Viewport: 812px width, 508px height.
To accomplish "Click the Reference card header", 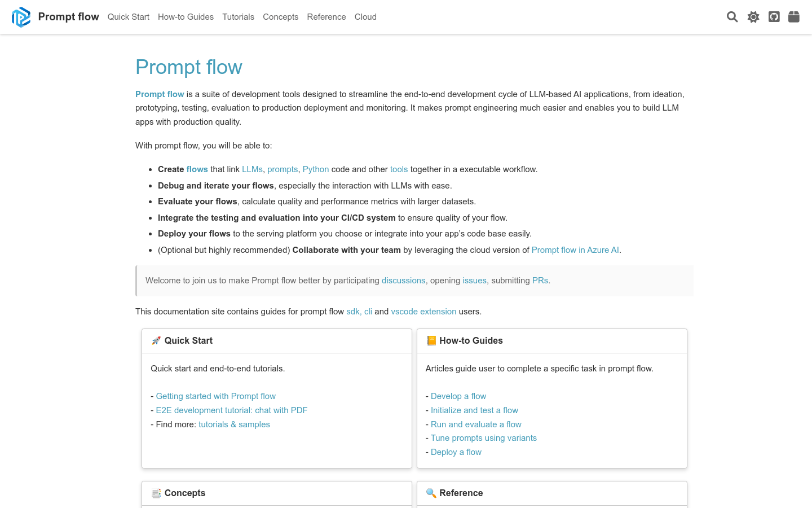I will (461, 493).
